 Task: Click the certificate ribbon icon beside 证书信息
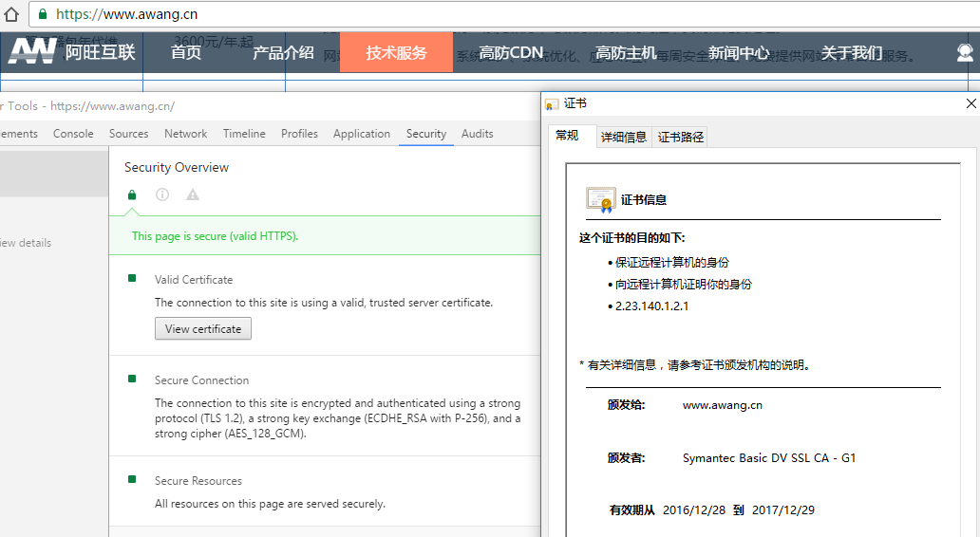pyautogui.click(x=600, y=200)
